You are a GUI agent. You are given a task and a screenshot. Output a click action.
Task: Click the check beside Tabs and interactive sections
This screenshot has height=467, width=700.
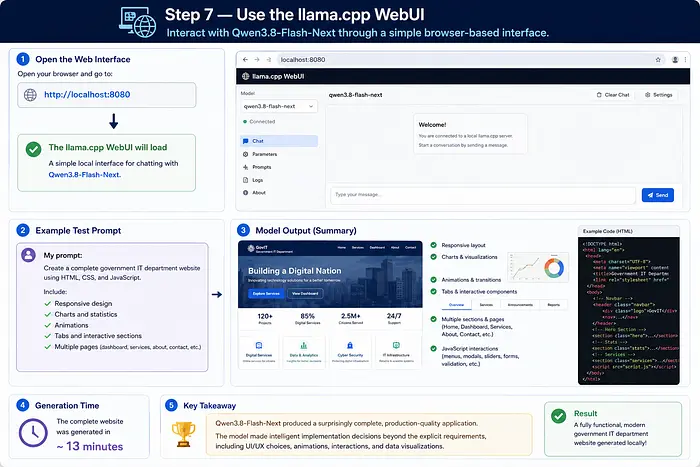point(48,336)
